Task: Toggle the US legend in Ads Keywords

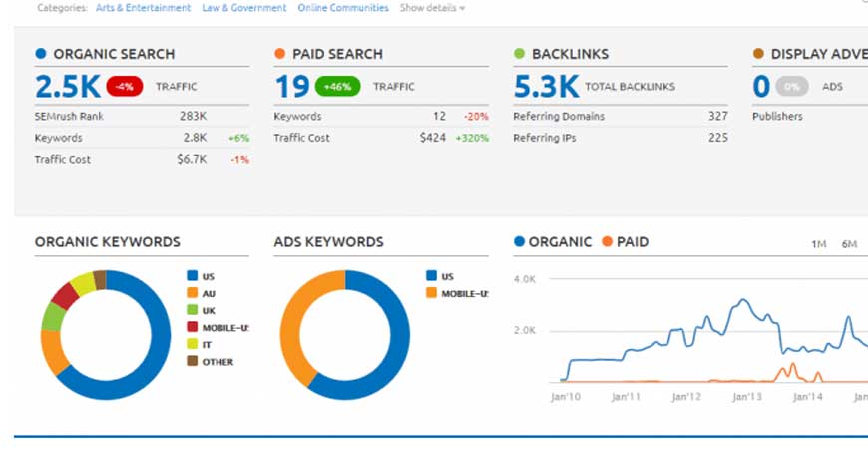Action: coord(440,276)
